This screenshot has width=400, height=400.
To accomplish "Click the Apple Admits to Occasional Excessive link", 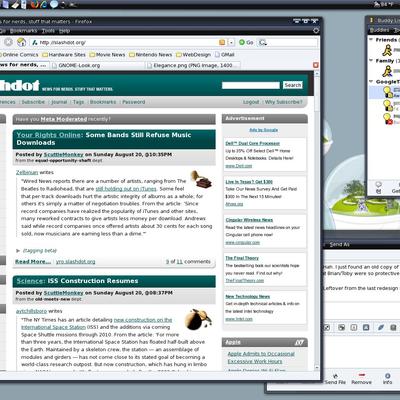I will (x=261, y=358).
